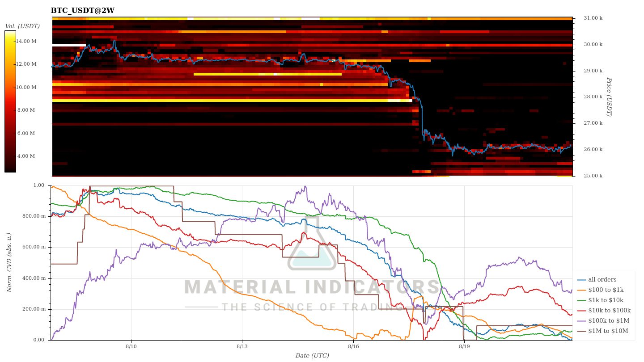Select the 'Vol. (USDT)' colorbar label
Image resolution: width=644 pixels, height=362 pixels.
[22, 26]
